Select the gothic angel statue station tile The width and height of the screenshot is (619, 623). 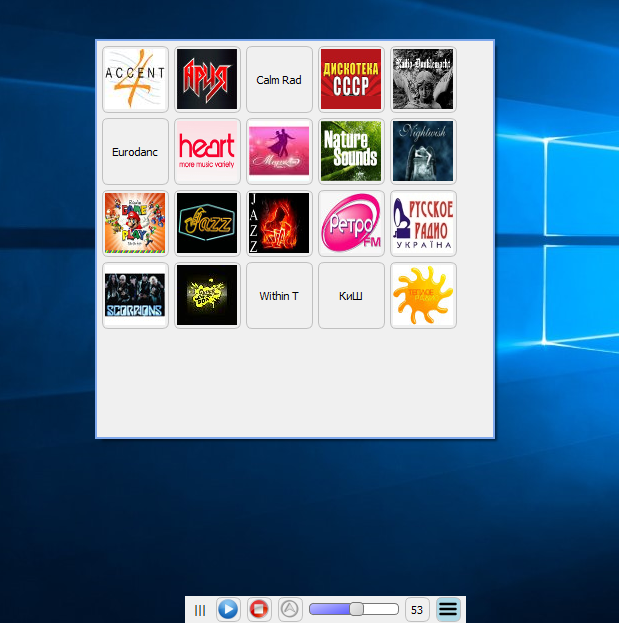coord(423,79)
